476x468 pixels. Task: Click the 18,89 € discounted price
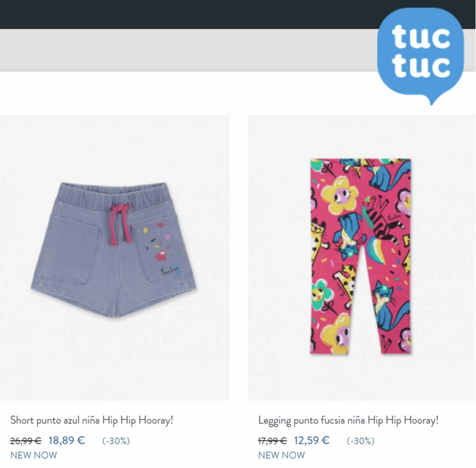tap(67, 440)
